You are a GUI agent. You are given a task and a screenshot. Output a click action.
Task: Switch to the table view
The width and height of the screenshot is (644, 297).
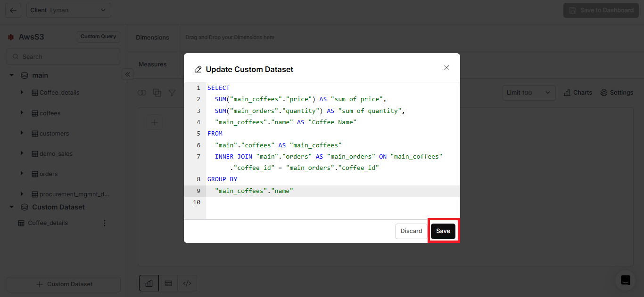point(168,283)
